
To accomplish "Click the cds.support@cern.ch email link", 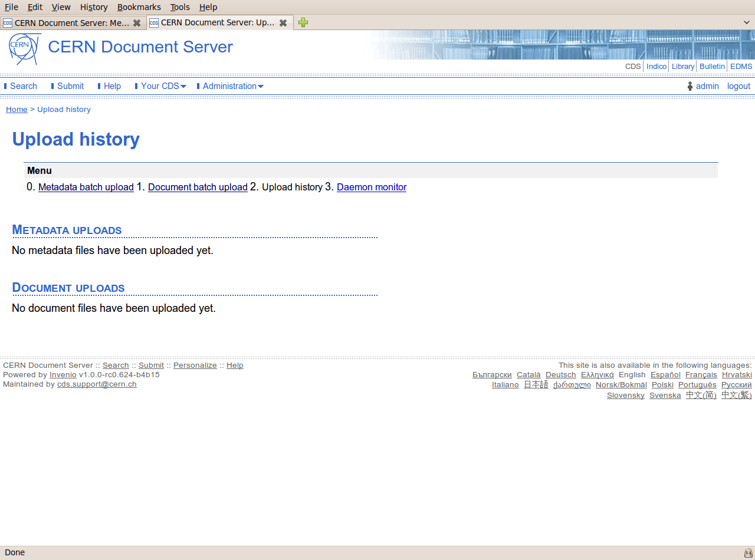I will (x=97, y=384).
